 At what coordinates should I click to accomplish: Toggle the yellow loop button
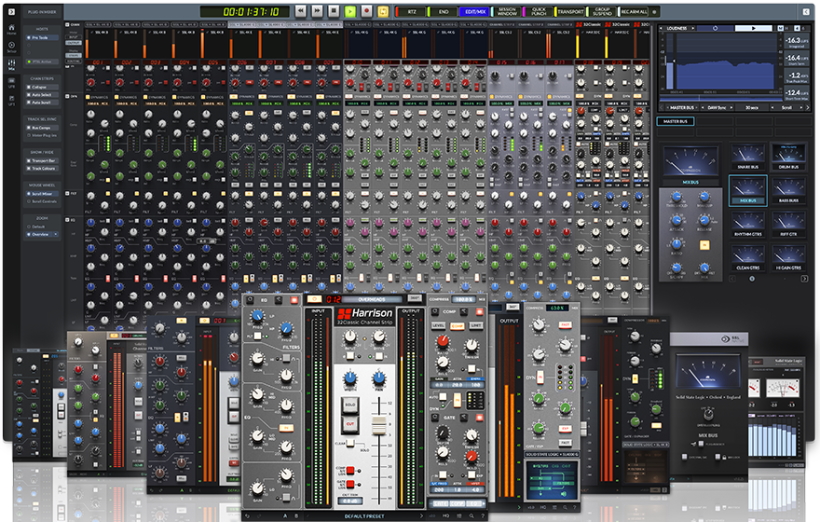pos(383,11)
